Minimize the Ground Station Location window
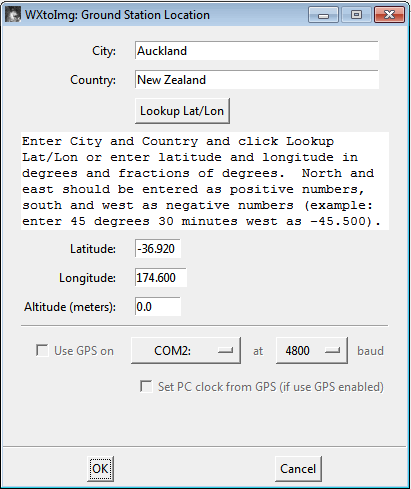411x489 pixels. coord(323,15)
